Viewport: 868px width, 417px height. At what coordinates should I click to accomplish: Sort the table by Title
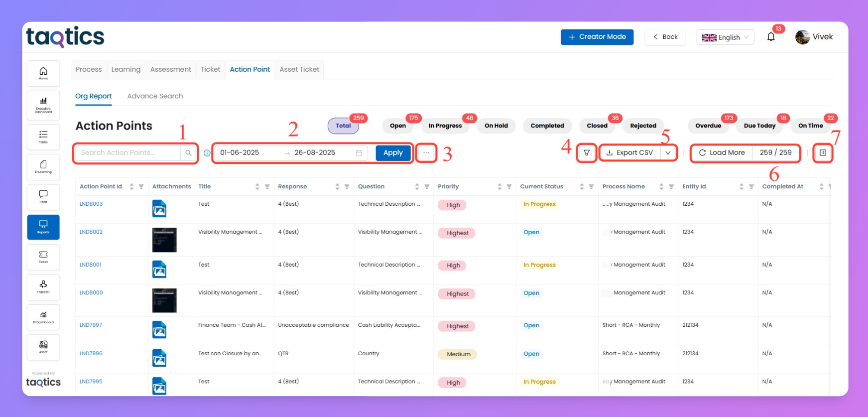click(x=257, y=187)
